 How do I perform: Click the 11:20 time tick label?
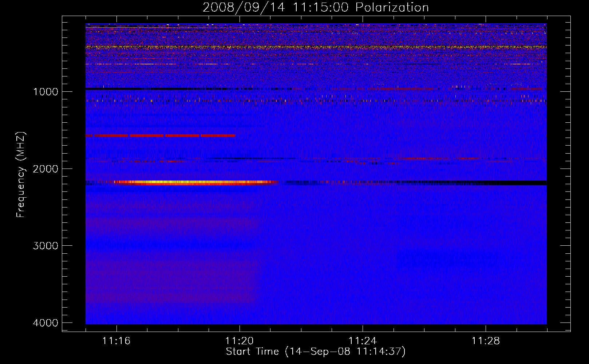coord(240,341)
